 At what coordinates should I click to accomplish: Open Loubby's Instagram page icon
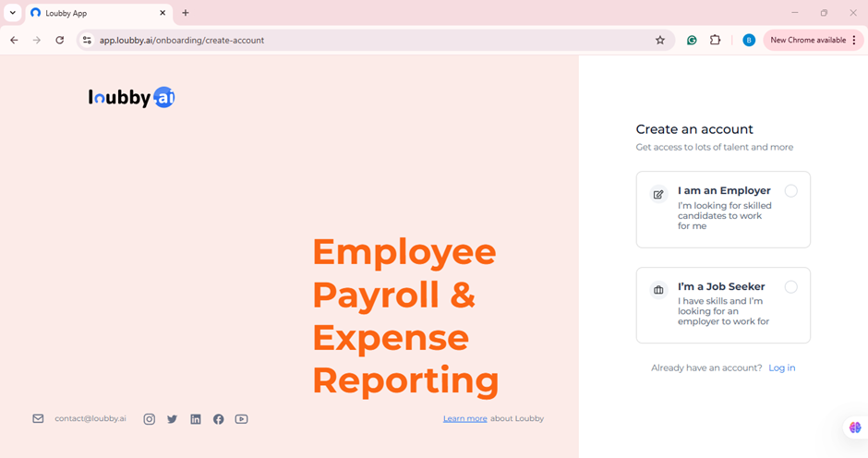click(150, 419)
